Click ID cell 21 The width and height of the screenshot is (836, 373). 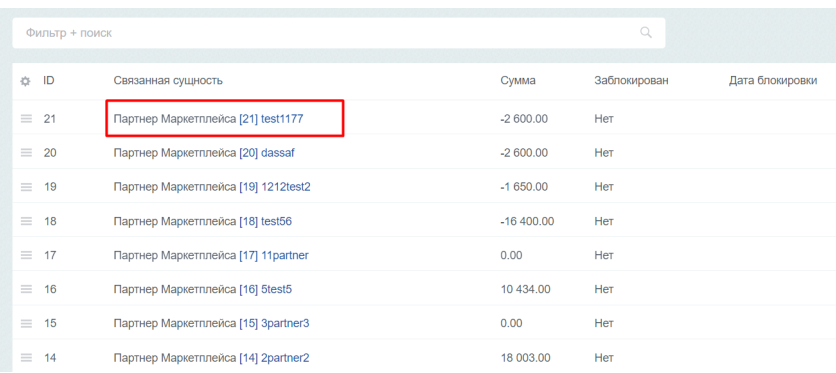point(50,119)
